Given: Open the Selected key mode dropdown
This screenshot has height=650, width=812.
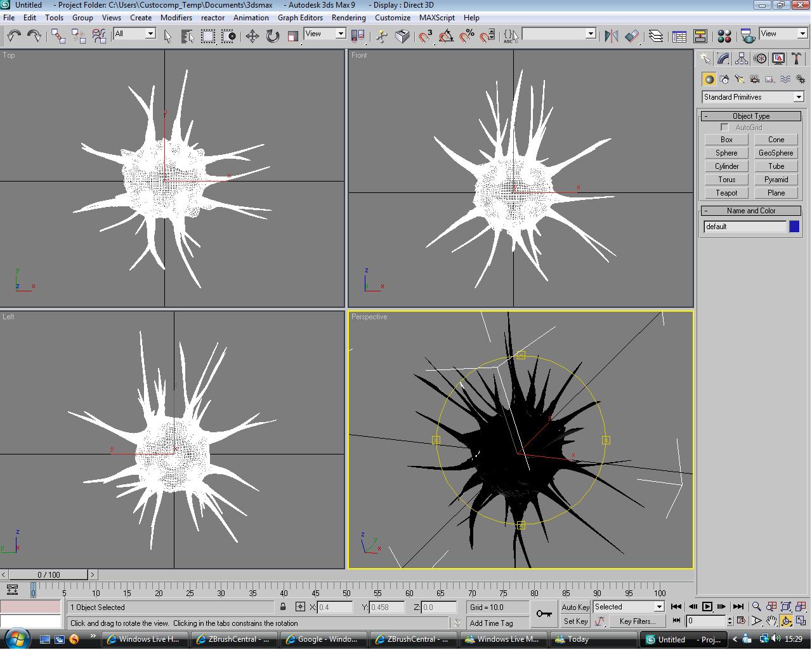Looking at the screenshot, I should [629, 607].
